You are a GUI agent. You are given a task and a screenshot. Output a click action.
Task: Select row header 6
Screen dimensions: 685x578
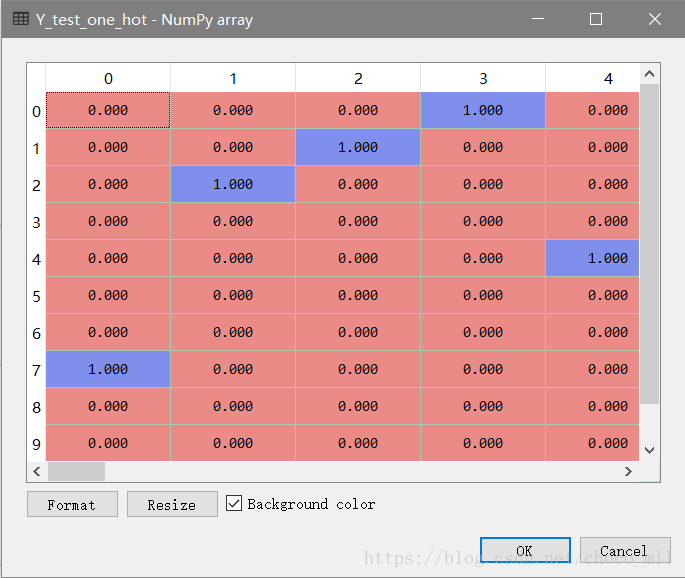click(x=37, y=332)
